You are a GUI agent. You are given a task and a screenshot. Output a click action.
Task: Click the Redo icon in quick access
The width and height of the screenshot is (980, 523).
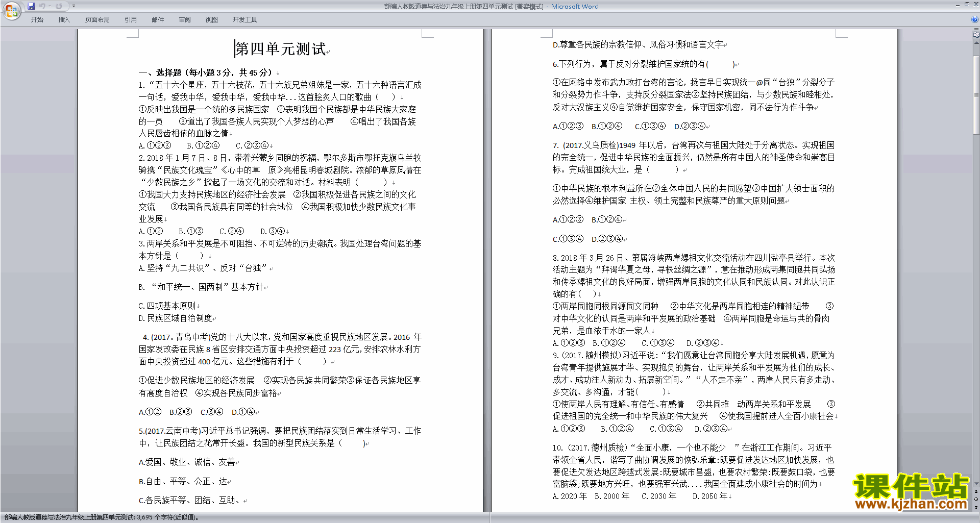point(59,6)
